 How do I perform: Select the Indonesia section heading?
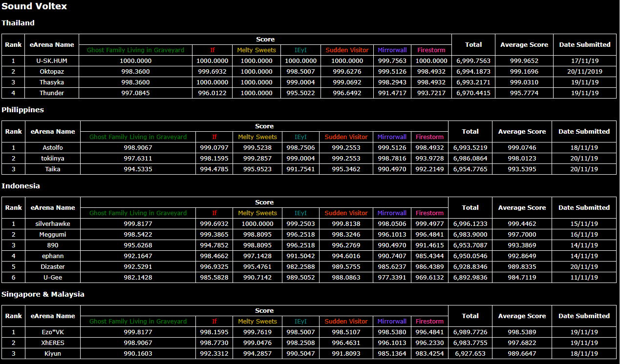pyautogui.click(x=21, y=186)
